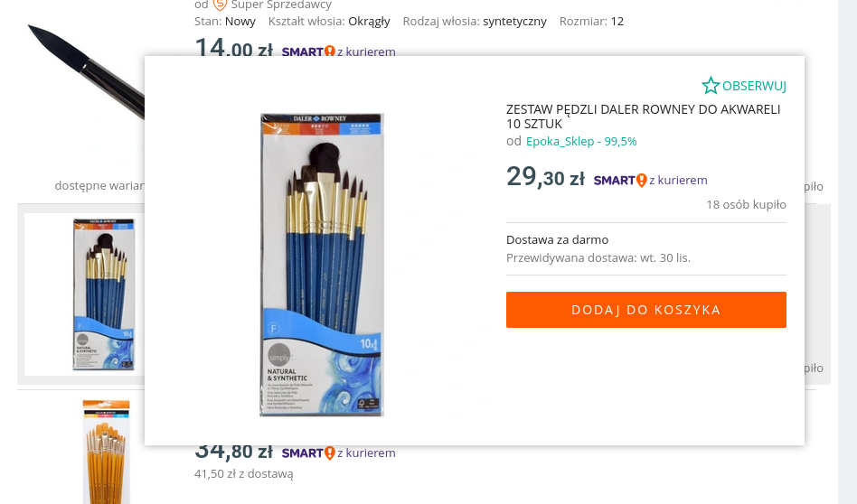Click the SMART! logo next to 34,80 zł
857x504 pixels.
[x=307, y=453]
